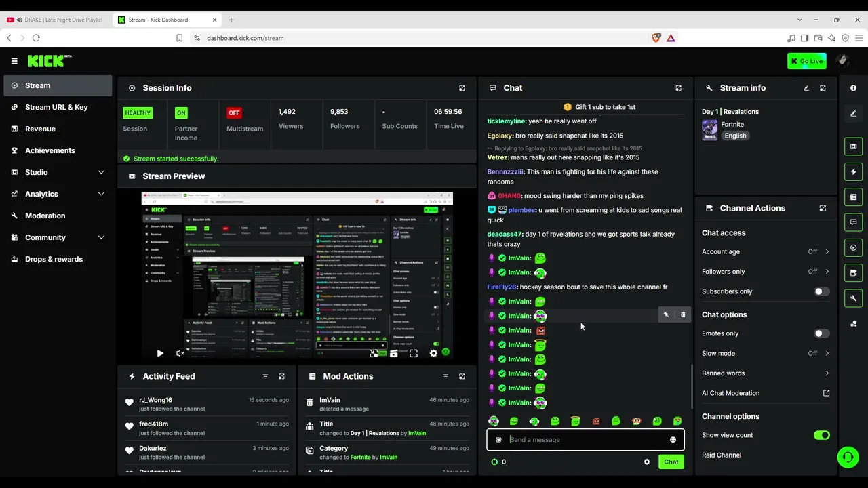Expand the Activity Feed panel

[x=281, y=376]
